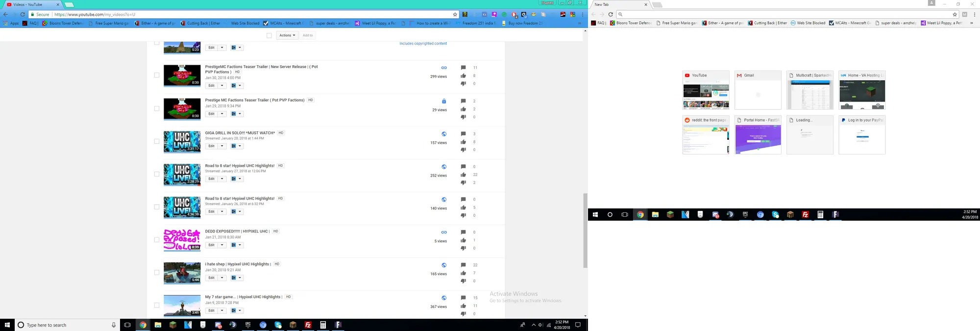This screenshot has height=331, width=980.
Task: Open comments icon for 'i hate shep' video
Action: tap(463, 265)
